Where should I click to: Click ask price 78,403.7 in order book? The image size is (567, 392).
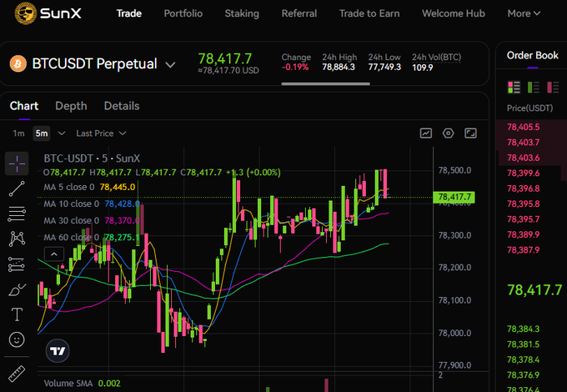tap(524, 143)
